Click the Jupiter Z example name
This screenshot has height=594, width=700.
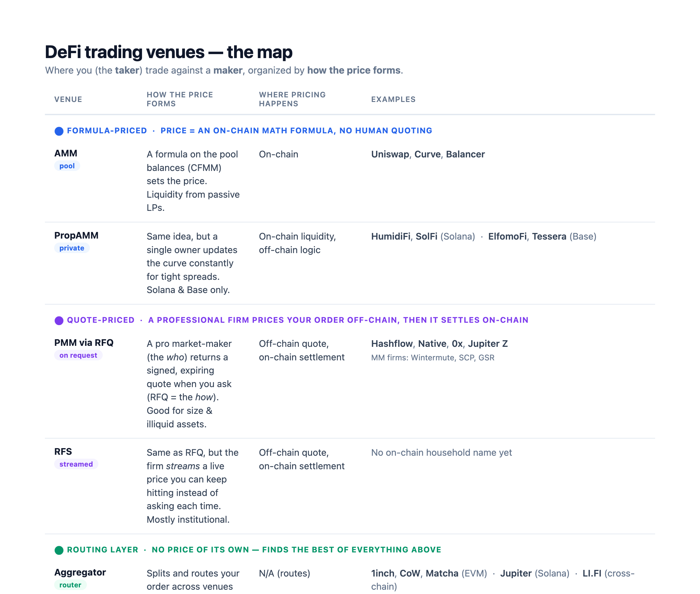pyautogui.click(x=488, y=344)
